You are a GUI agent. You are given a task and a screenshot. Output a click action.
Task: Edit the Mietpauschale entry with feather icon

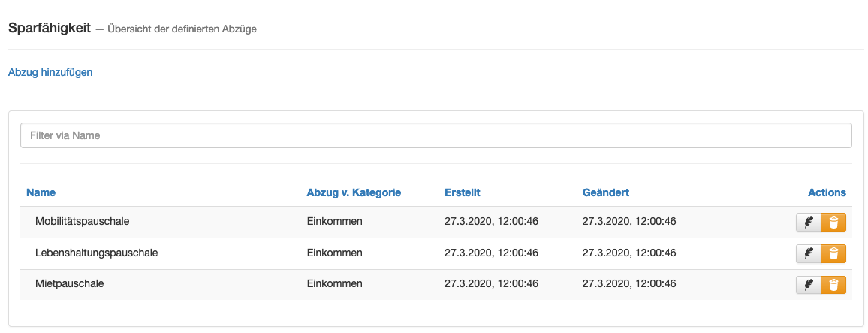pos(808,285)
